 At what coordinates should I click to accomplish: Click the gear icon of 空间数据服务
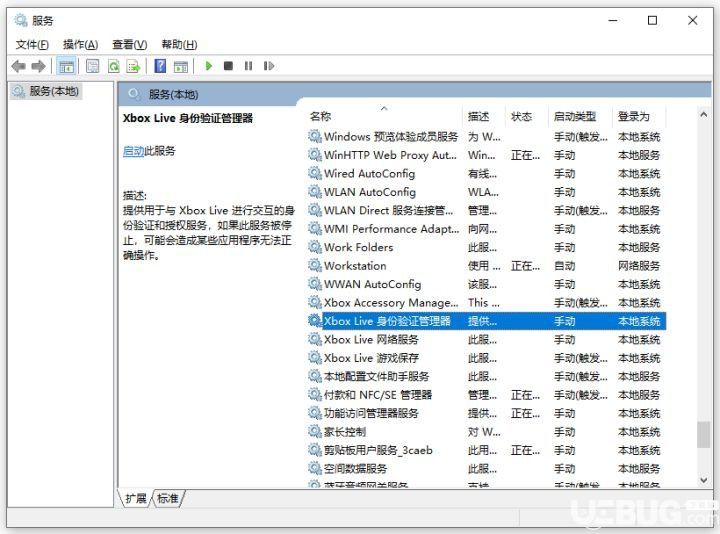[315, 468]
